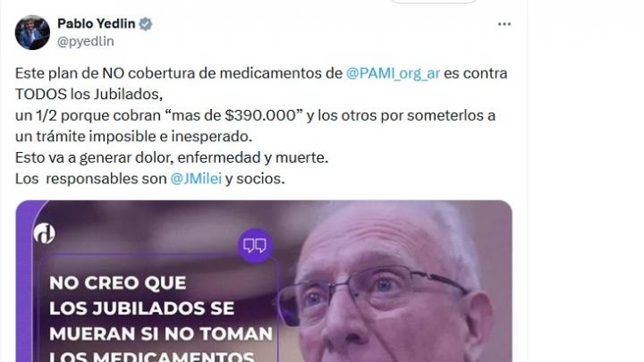Open the Pablo Yedlin display name

96,24
